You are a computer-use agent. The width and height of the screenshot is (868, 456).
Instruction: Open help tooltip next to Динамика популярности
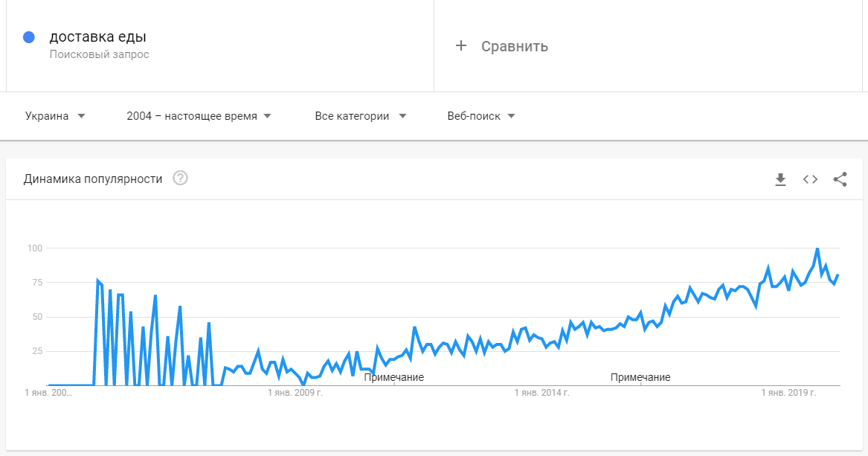tap(181, 179)
